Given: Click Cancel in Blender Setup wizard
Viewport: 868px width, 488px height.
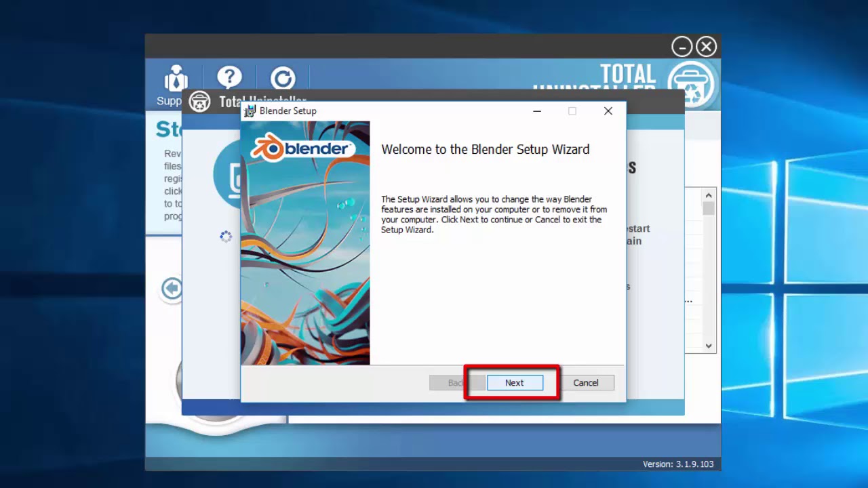Looking at the screenshot, I should 586,383.
